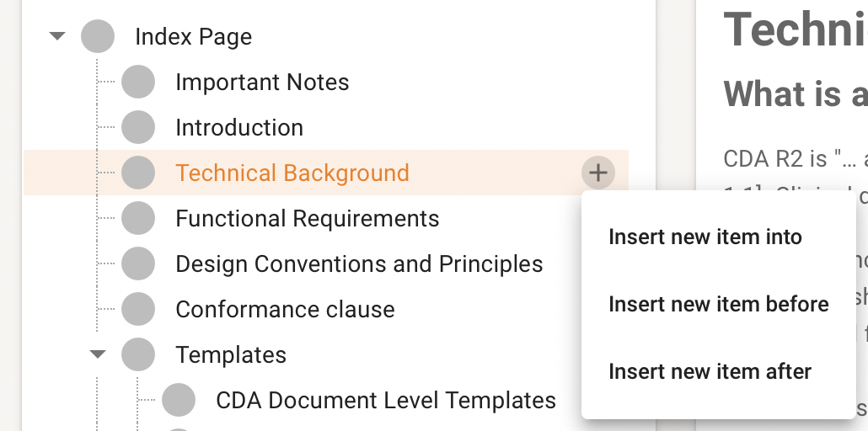Collapse the Templates tree node

coord(98,355)
